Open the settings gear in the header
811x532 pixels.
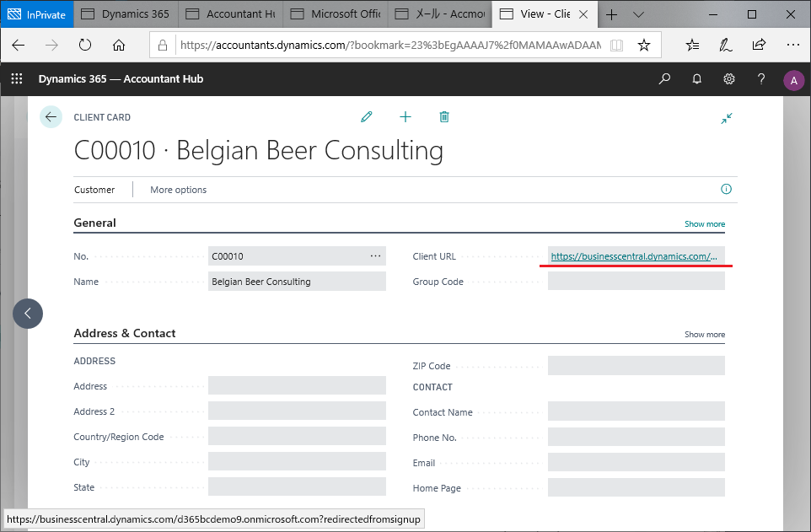729,78
